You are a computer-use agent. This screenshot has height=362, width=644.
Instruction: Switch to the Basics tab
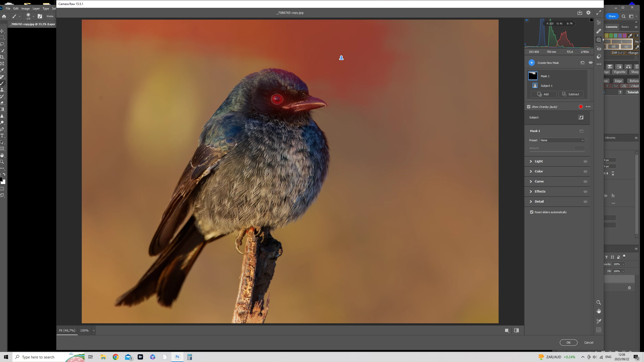click(625, 27)
